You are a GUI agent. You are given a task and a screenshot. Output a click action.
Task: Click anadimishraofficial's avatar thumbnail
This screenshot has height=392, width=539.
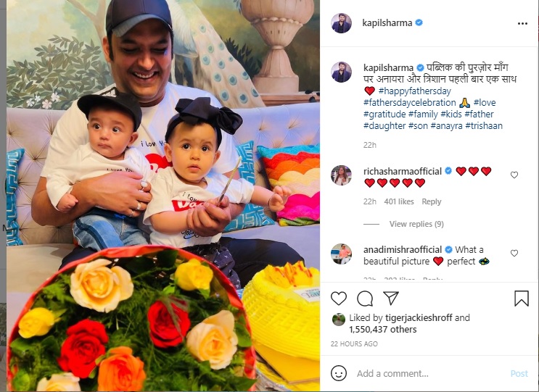pyautogui.click(x=342, y=254)
